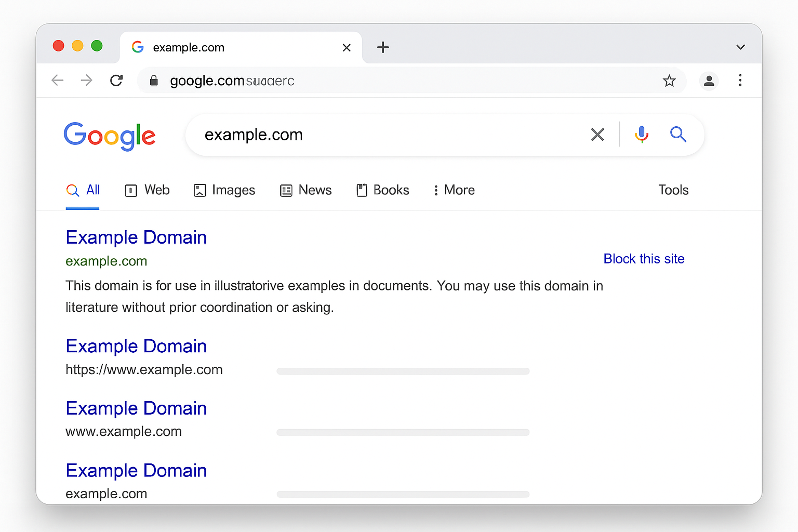Click the forward navigation arrow
Viewport: 798px width, 532px height.
(86, 81)
